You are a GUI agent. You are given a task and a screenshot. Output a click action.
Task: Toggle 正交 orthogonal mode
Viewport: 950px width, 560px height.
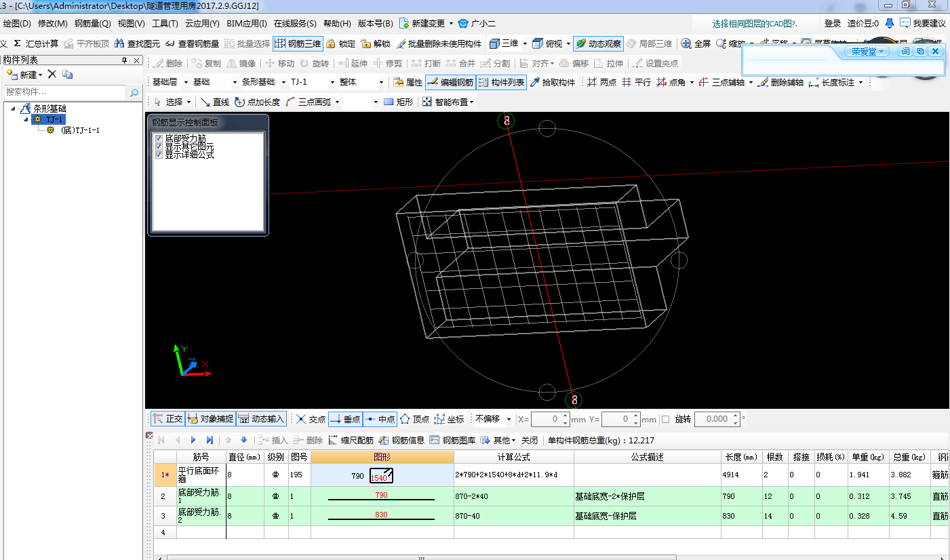point(167,419)
